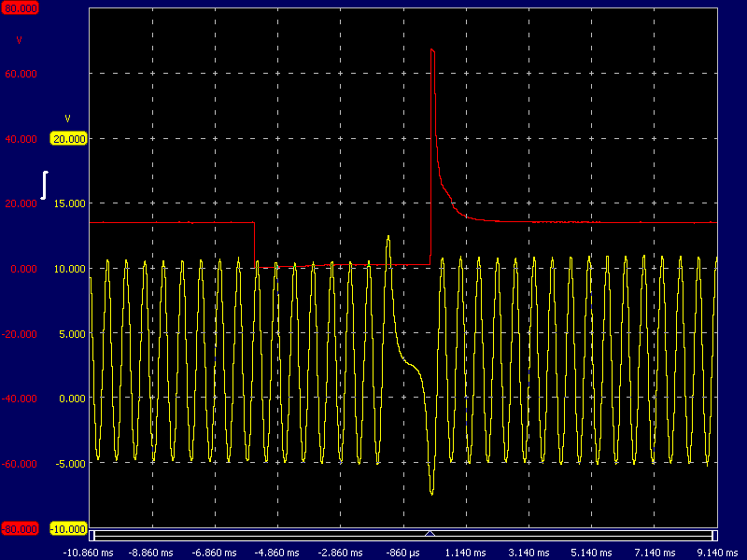Click the peak of the red voltage spike
The height and width of the screenshot is (560, 747).
coord(431,49)
